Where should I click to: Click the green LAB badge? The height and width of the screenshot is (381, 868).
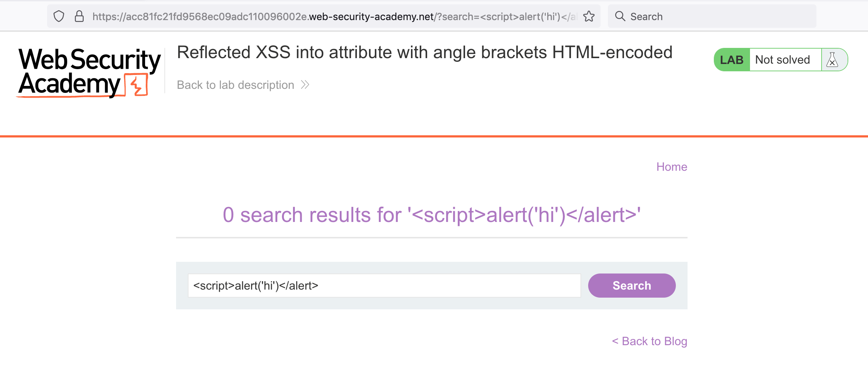click(x=732, y=60)
